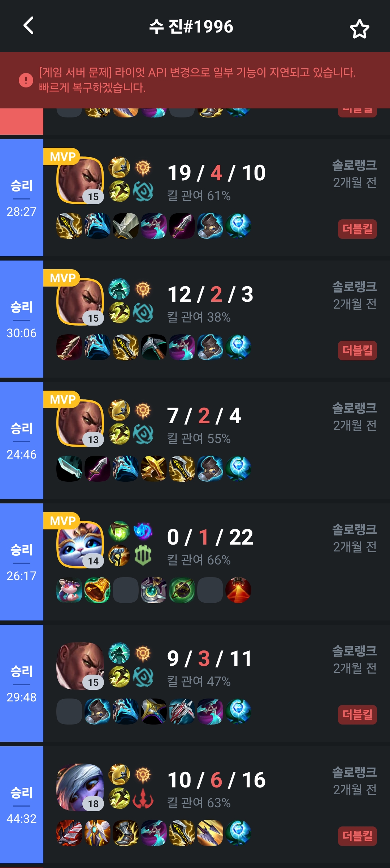
Task: Tap the red warning icon in the banner
Action: [x=26, y=80]
